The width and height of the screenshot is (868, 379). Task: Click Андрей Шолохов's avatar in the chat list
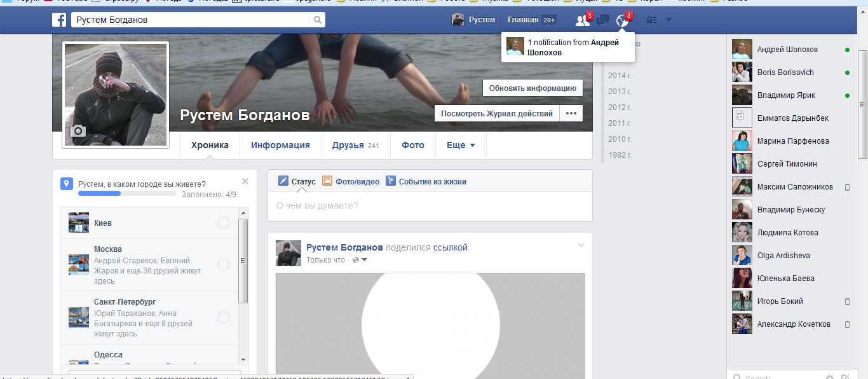tap(742, 50)
